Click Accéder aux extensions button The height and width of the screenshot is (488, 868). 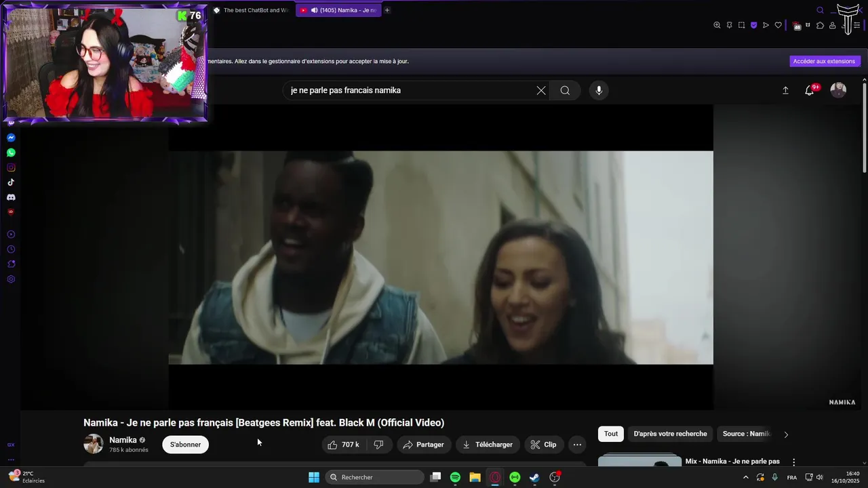point(825,61)
